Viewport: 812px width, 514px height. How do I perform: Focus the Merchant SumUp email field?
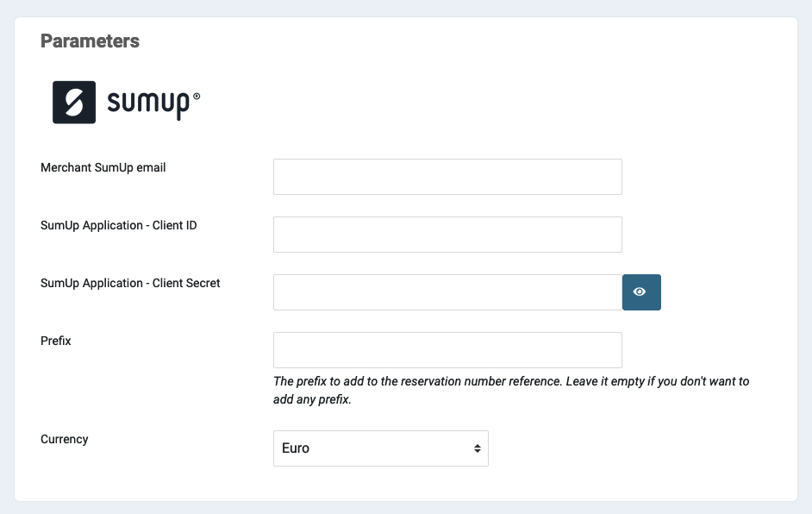pos(447,177)
